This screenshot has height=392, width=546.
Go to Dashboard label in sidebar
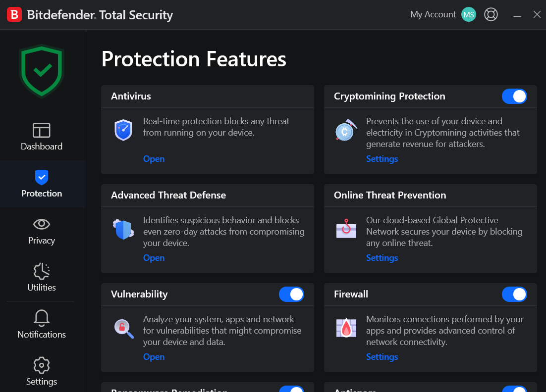coord(42,147)
